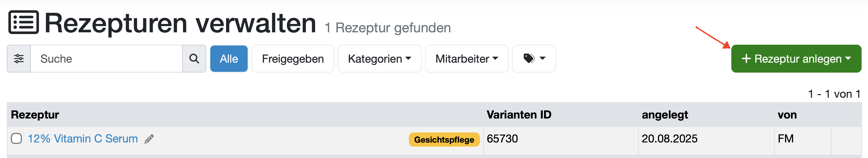The height and width of the screenshot is (158, 868).
Task: Click the magnifier search button
Action: [194, 59]
